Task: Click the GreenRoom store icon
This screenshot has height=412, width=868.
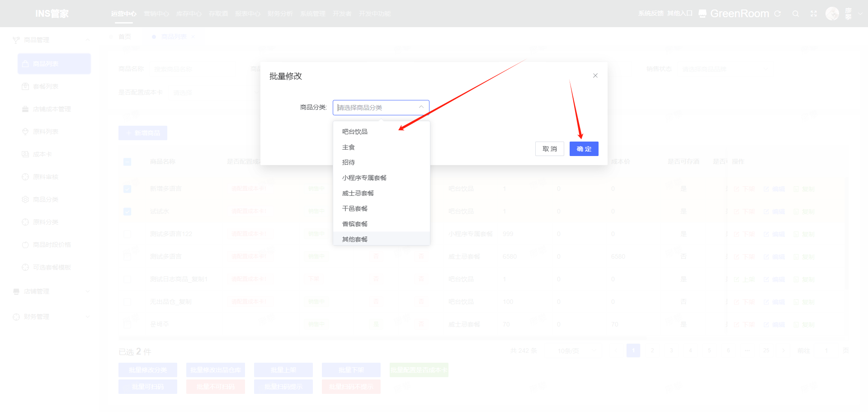Action: pyautogui.click(x=702, y=14)
